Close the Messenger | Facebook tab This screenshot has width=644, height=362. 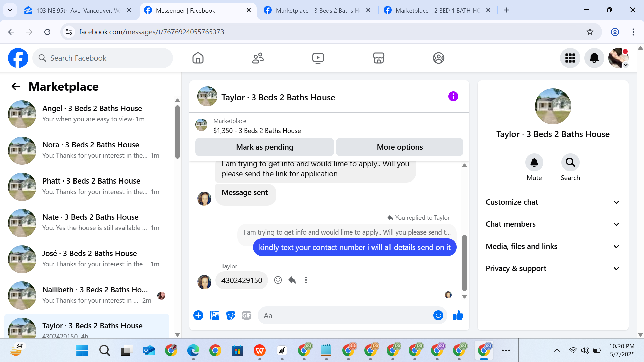pos(249,10)
